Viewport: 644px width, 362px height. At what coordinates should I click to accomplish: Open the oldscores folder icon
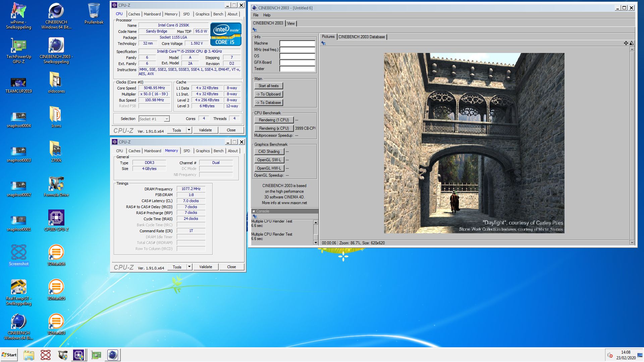[x=56, y=82]
